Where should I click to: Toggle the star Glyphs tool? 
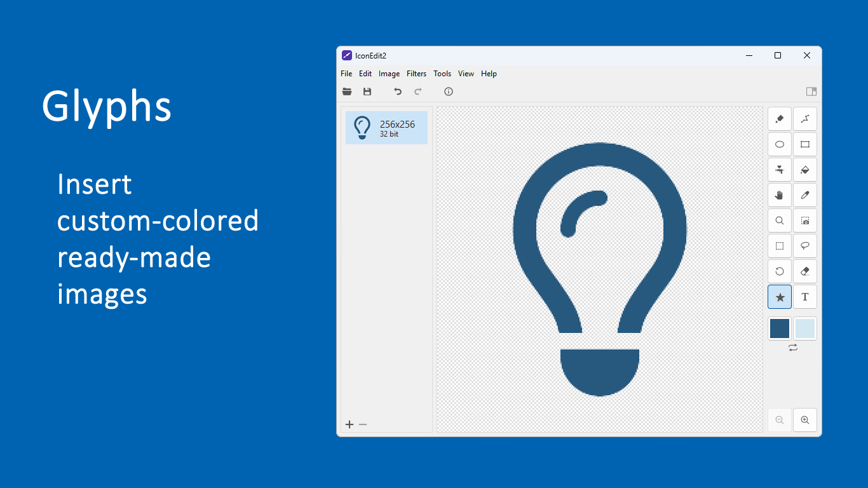pos(780,297)
